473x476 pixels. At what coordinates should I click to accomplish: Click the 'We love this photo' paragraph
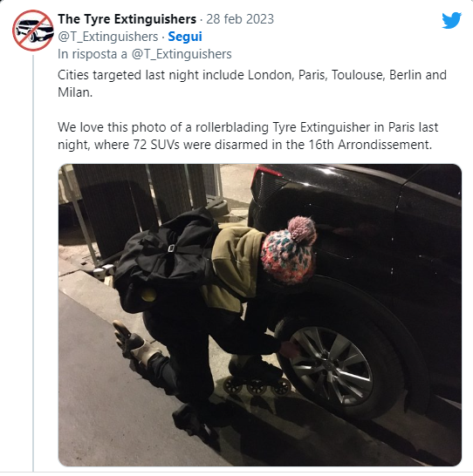click(248, 136)
